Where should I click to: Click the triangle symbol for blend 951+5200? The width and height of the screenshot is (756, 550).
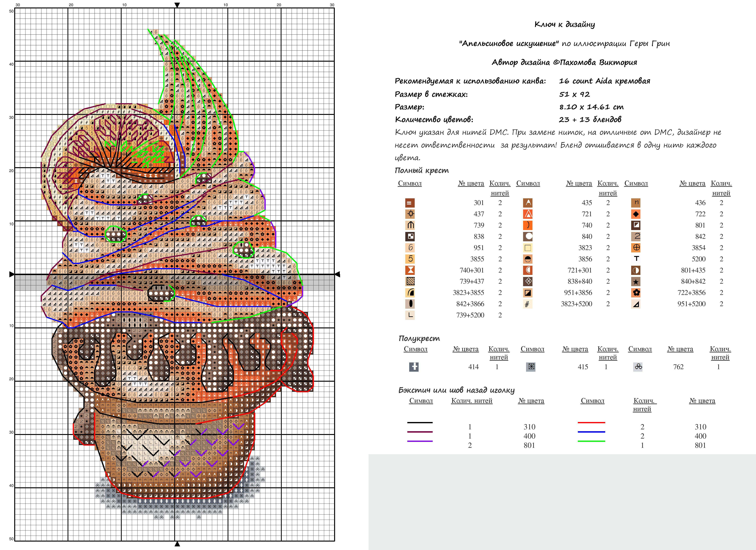pyautogui.click(x=636, y=304)
